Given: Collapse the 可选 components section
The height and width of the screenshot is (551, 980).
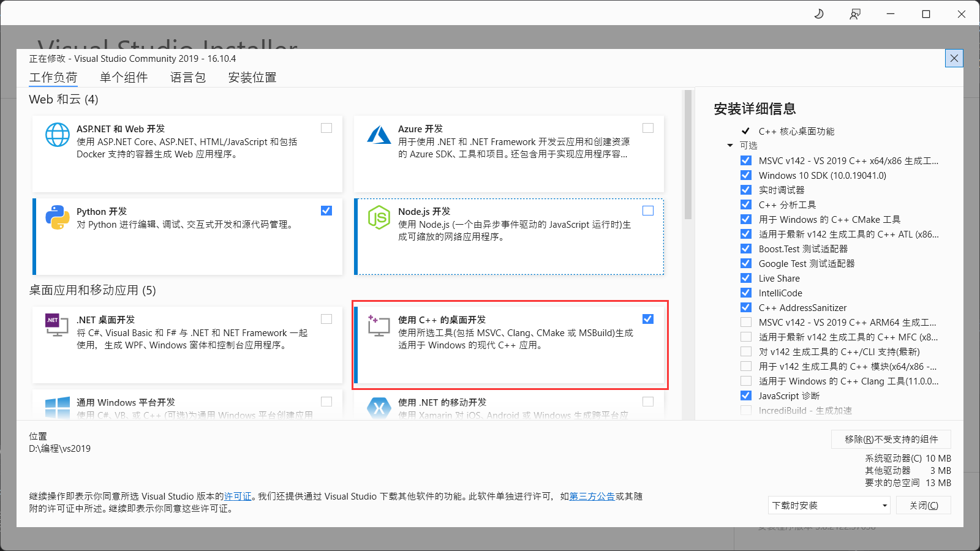Looking at the screenshot, I should coord(730,146).
